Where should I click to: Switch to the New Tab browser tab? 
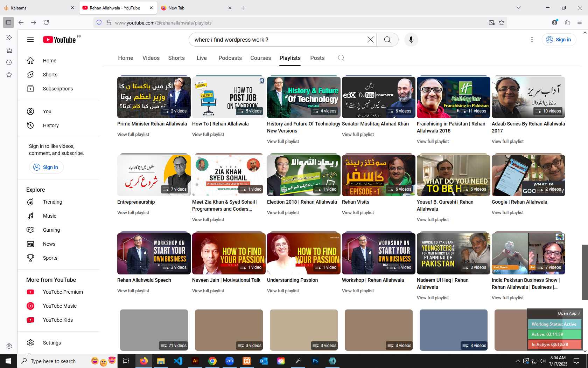[196, 8]
